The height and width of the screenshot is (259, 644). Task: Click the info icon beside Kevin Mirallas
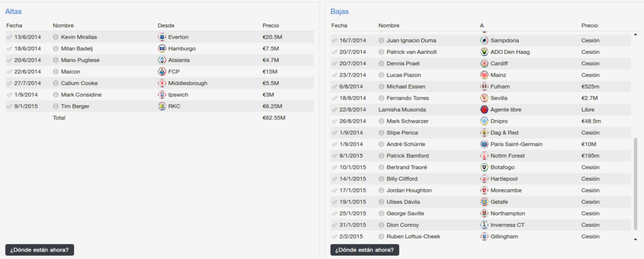click(56, 37)
